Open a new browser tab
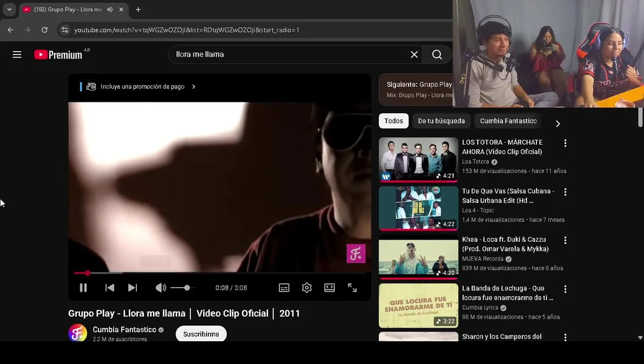This screenshot has height=364, width=644. [x=138, y=10]
